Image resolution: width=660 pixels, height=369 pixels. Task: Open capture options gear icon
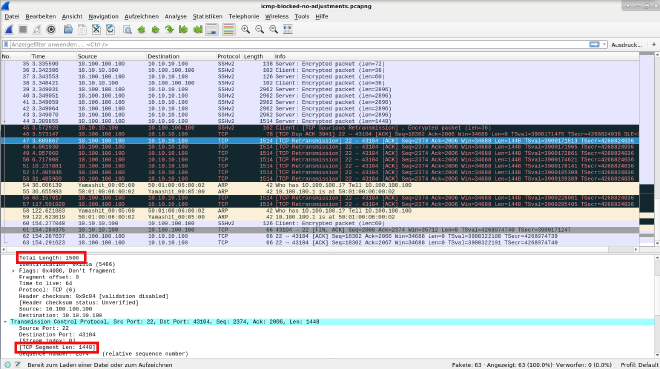[x=51, y=29]
